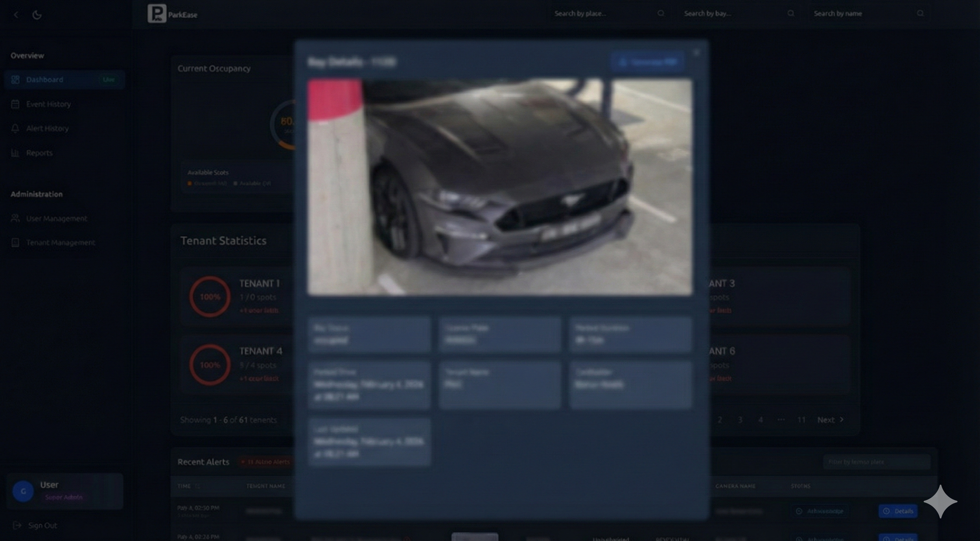Jump to page 11 of tenants
980x541 pixels.
tap(802, 419)
